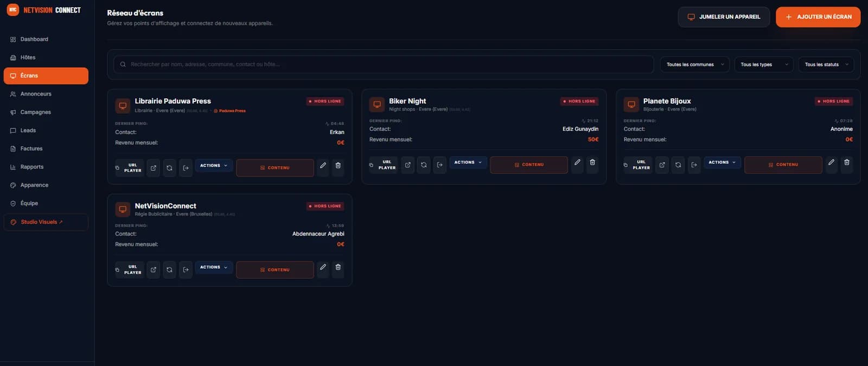Copy URL Player for Librairie Paduwa Press

click(x=129, y=168)
